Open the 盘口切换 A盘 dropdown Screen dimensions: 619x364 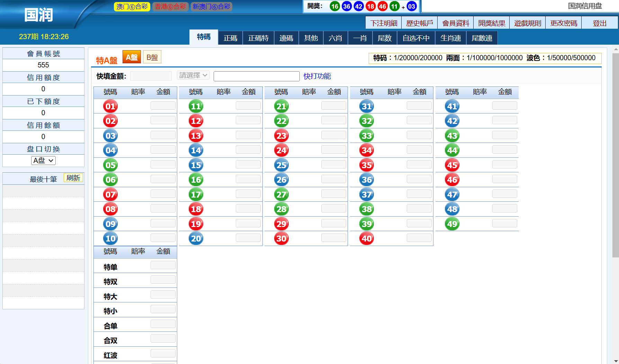(x=43, y=161)
